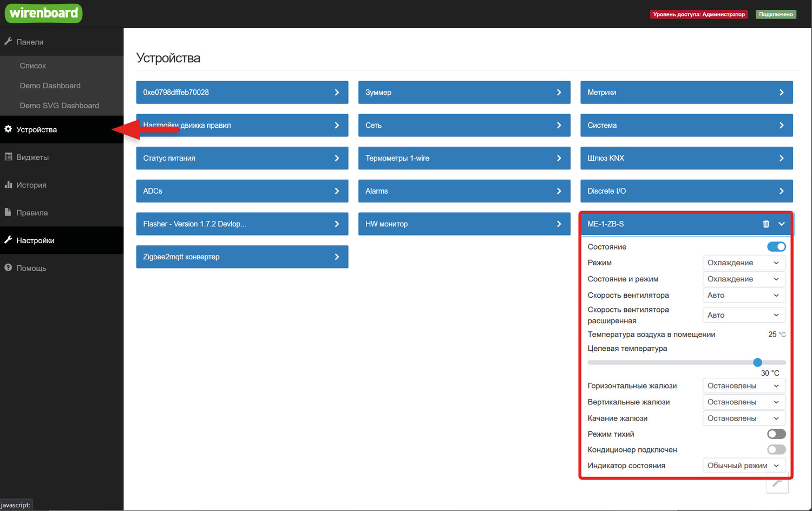Screen dimensions: 812x511
Task: Open the Режим dropdown
Action: tap(743, 263)
